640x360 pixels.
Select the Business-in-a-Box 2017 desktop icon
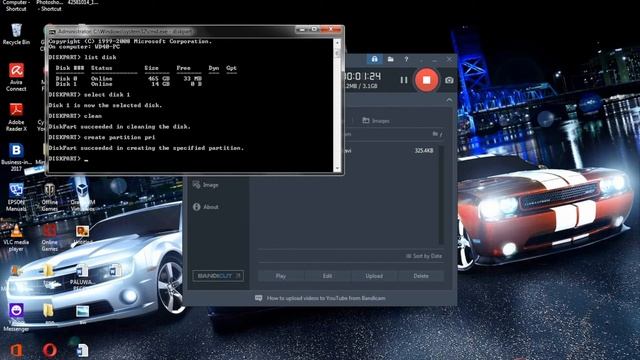tap(16, 157)
